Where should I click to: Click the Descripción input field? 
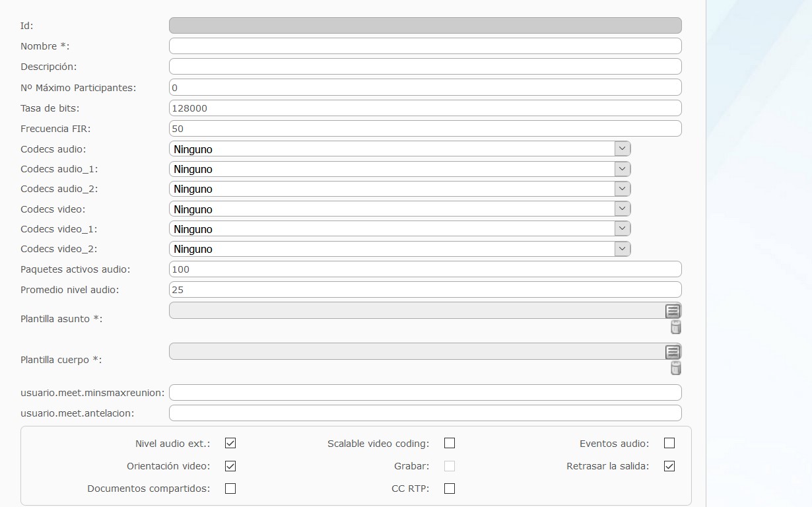click(x=425, y=66)
